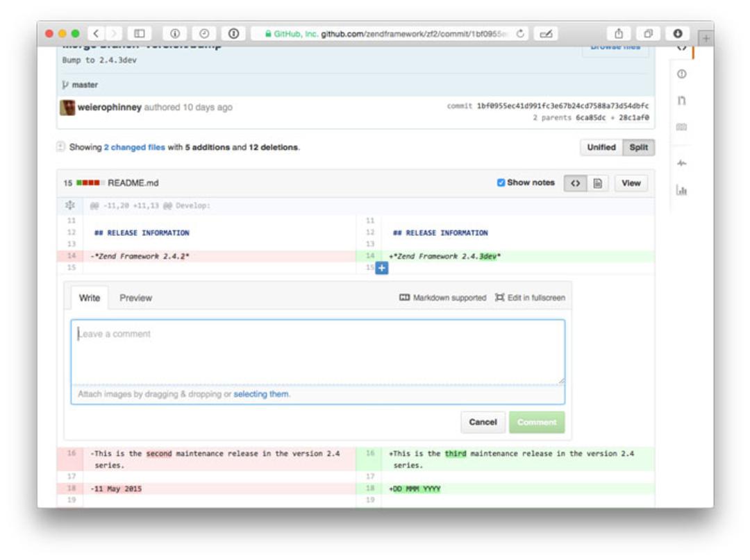Click the info extension icon in toolbar
The height and width of the screenshot is (560, 750).
coord(175,33)
